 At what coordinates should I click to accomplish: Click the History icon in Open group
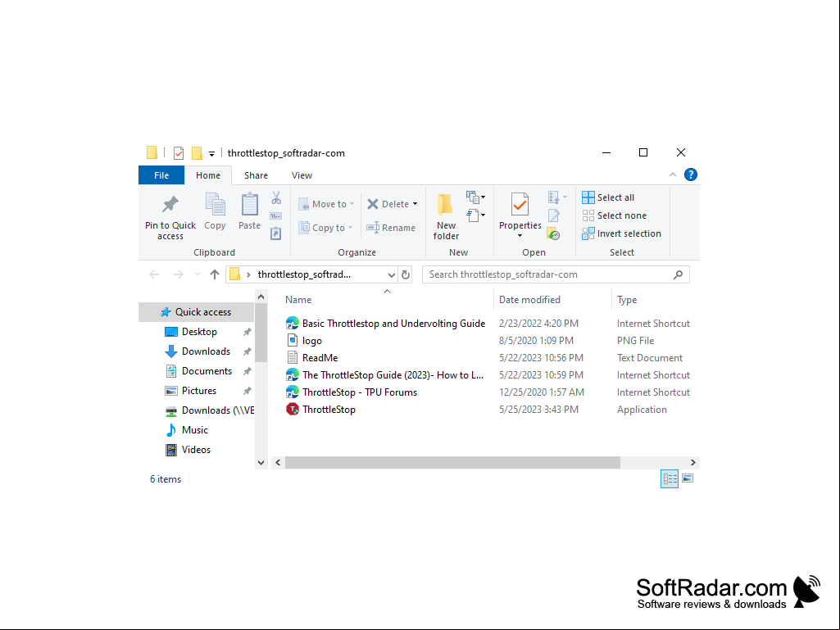(x=554, y=234)
